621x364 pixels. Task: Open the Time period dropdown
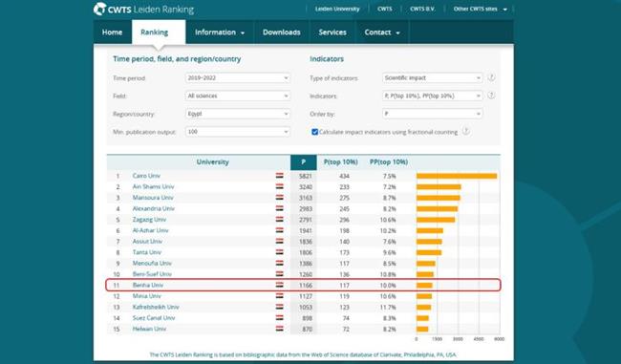point(238,78)
